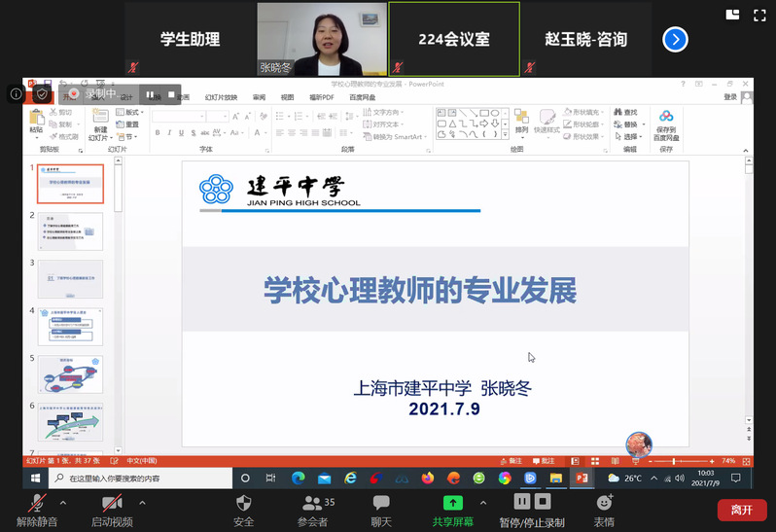Viewport: 776px width, 532px height.
Task: Open the 视图 ribbon tab
Action: tap(287, 97)
